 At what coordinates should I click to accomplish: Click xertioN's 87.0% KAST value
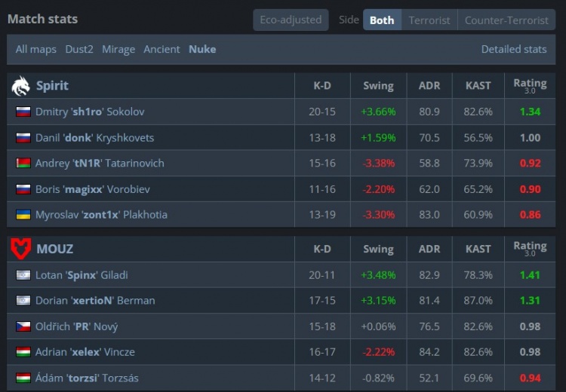478,300
